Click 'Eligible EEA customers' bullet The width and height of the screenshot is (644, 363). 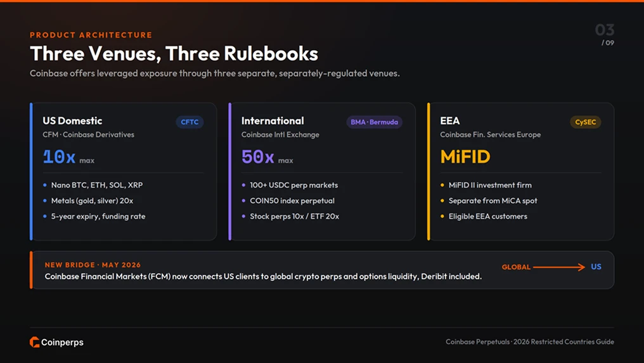488,216
